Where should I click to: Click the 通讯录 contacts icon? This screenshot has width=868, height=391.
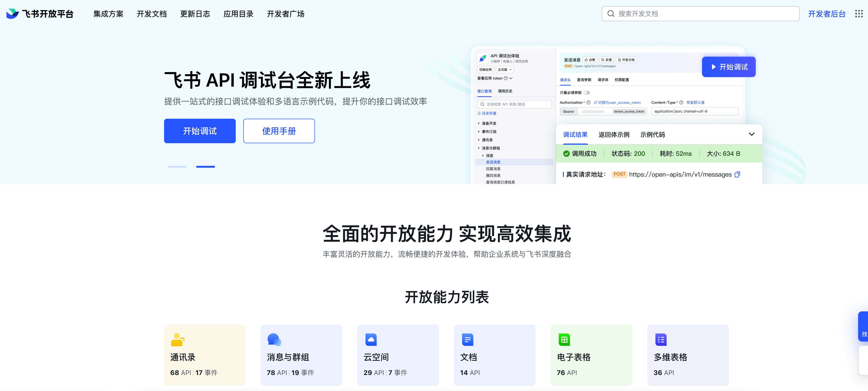coord(178,339)
